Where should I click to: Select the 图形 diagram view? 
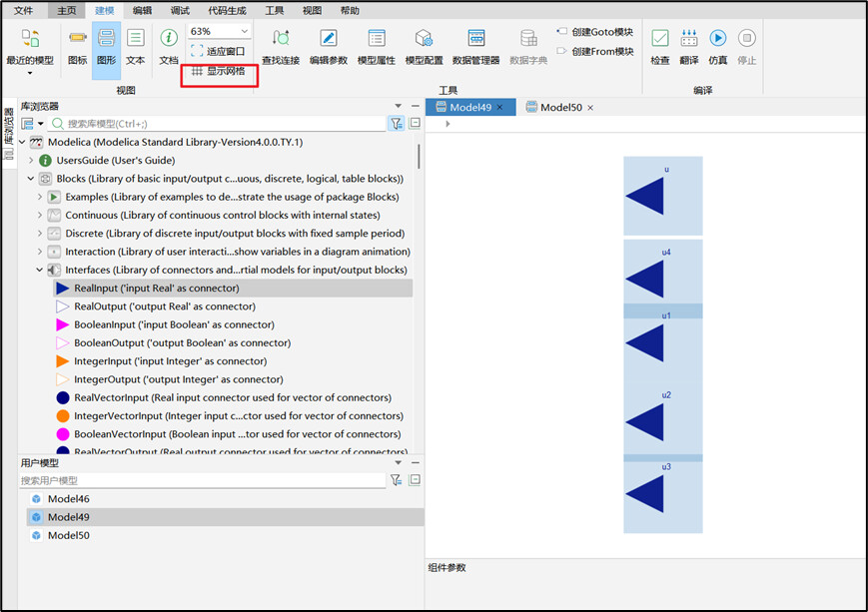pos(106,48)
